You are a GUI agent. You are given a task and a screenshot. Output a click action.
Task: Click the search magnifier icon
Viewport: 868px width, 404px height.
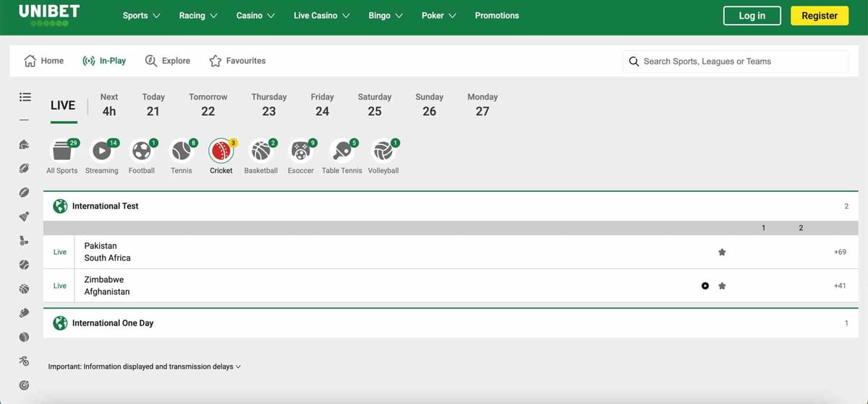pyautogui.click(x=634, y=62)
